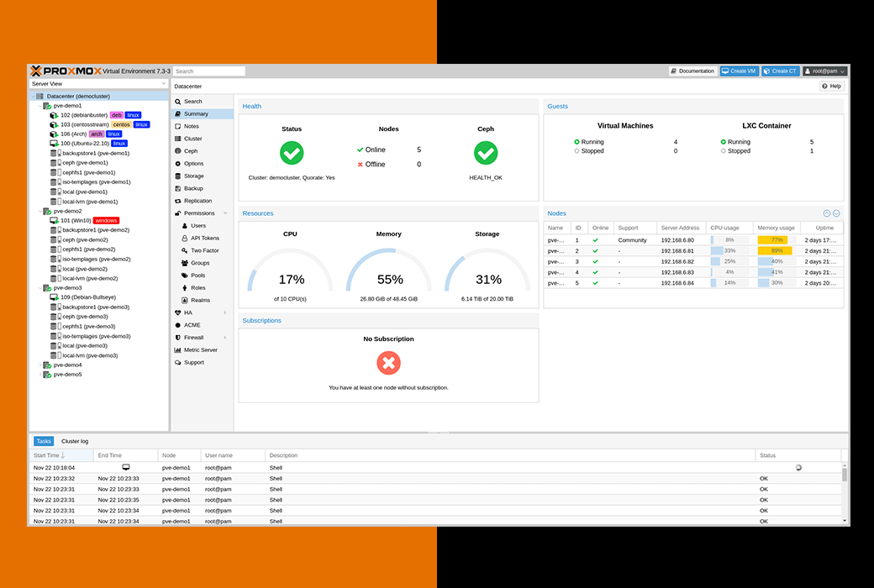Open the Search item in the Datacenter menu
This screenshot has height=588, width=874.
(x=203, y=102)
